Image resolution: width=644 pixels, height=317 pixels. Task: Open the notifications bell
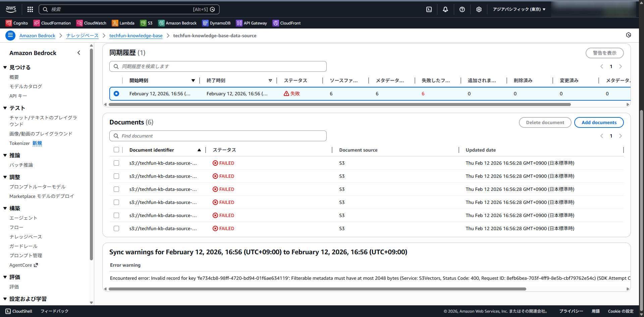(445, 9)
